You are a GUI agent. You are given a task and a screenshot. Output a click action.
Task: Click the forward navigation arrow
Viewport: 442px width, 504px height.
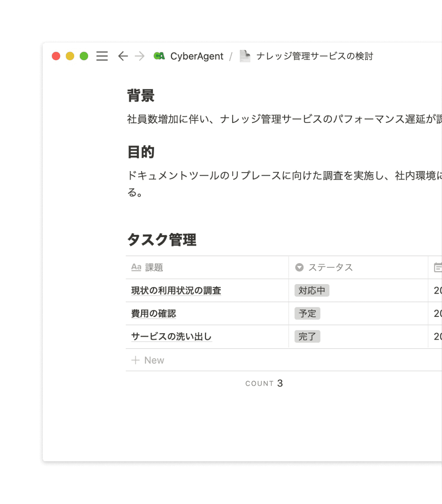tap(140, 56)
